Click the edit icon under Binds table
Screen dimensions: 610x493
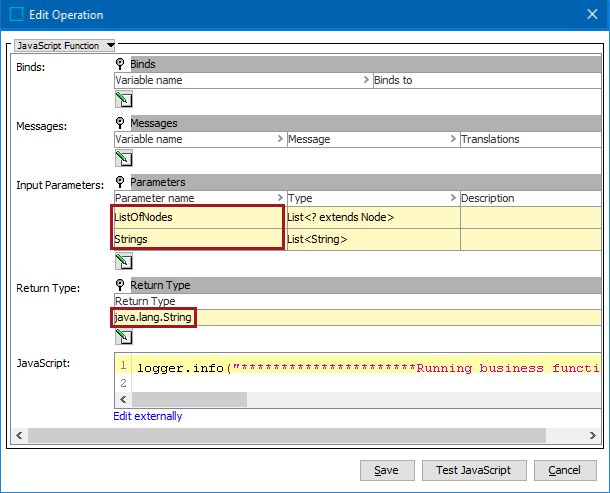click(124, 99)
